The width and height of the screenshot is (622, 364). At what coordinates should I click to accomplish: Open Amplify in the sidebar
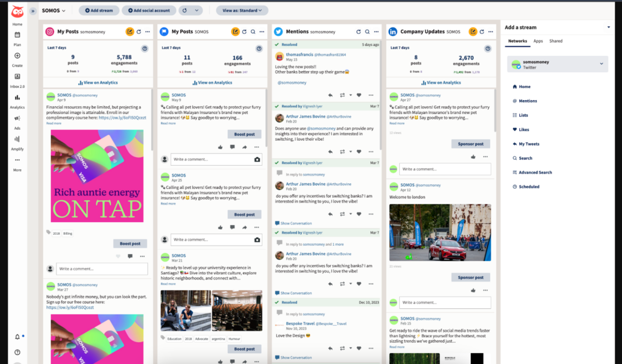pyautogui.click(x=17, y=143)
